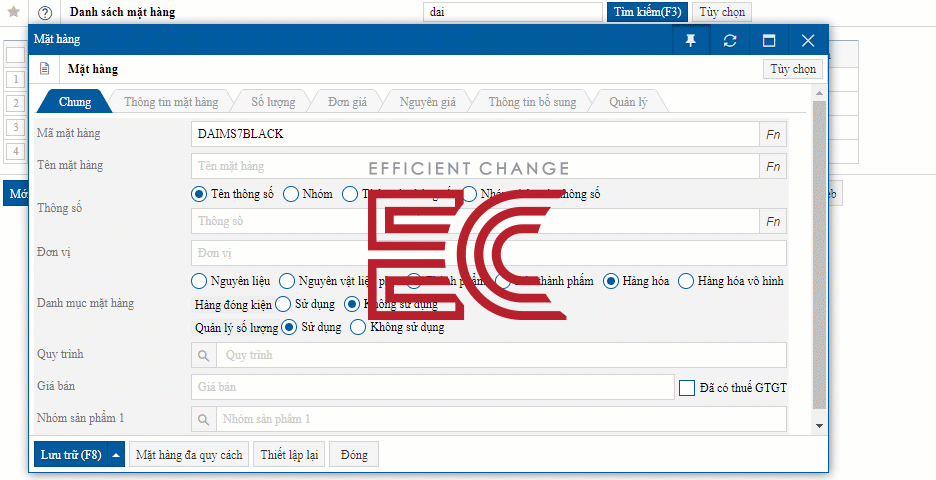The image size is (936, 480).
Task: Click the Nhóm sản phẩm 1 field
Action: tap(501, 419)
